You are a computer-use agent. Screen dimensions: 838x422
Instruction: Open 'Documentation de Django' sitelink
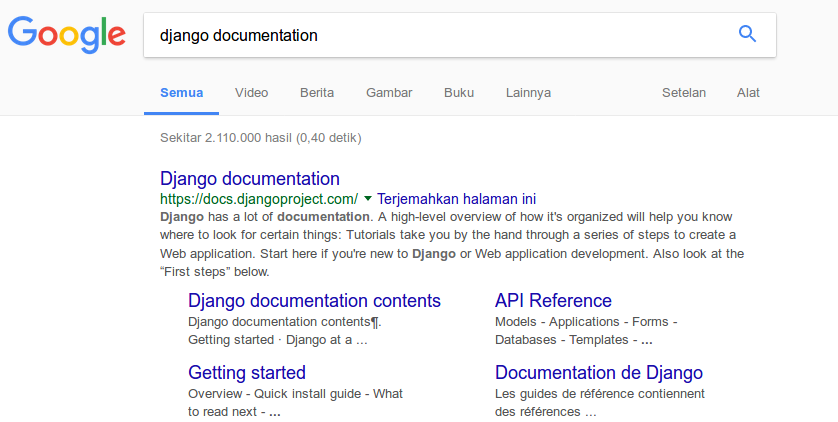pyautogui.click(x=599, y=373)
